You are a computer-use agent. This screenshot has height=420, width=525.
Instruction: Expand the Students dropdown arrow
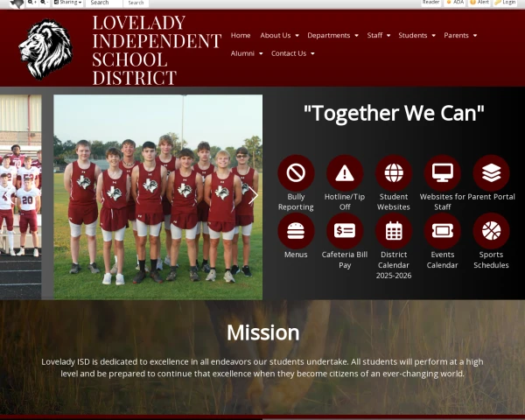434,36
